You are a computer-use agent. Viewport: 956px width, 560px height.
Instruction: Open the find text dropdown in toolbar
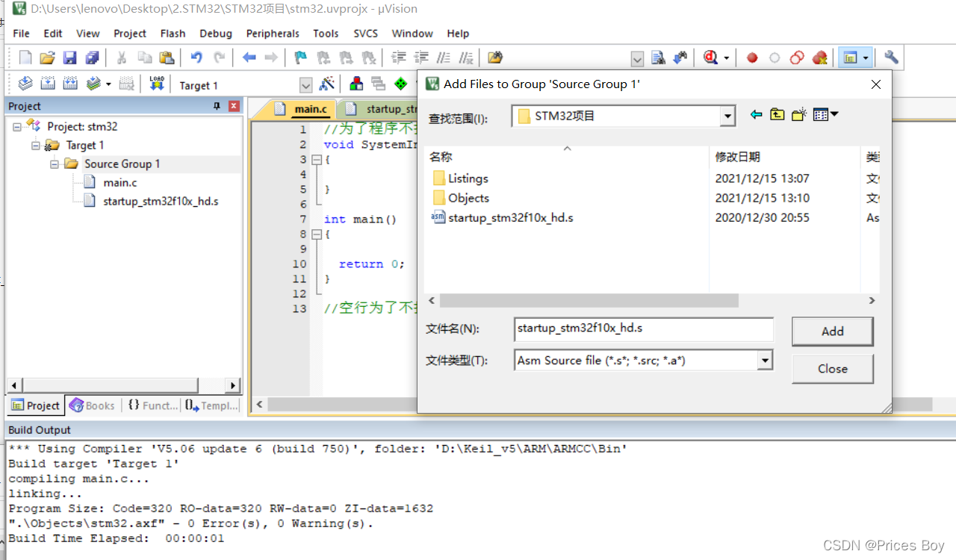click(x=637, y=59)
